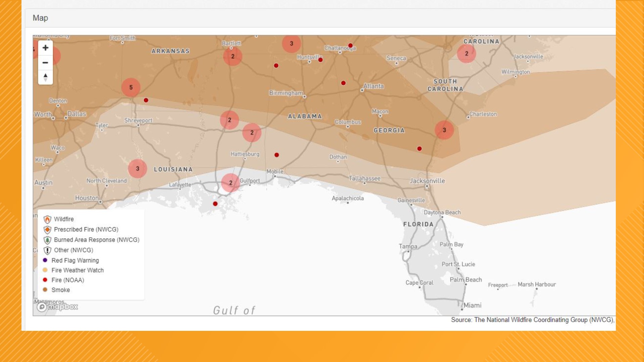
Task: Select the fire dot east of Birmingham
Action: 343,83
